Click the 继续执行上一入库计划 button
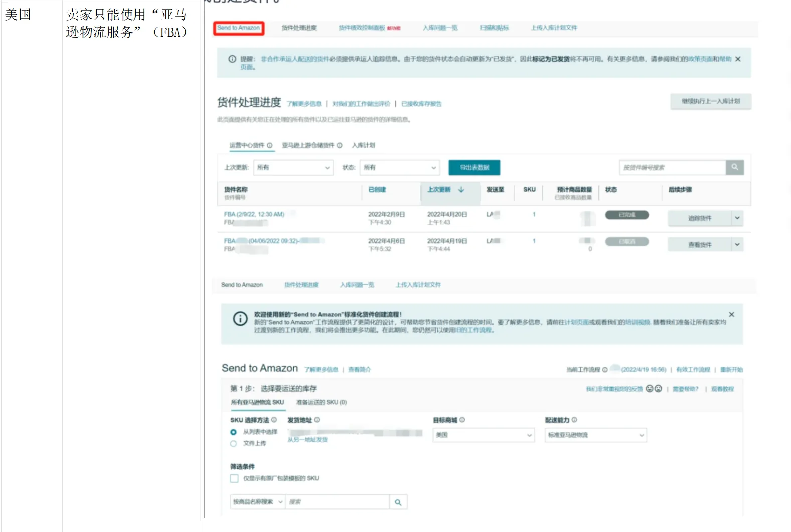The width and height of the screenshot is (791, 532). coord(711,101)
